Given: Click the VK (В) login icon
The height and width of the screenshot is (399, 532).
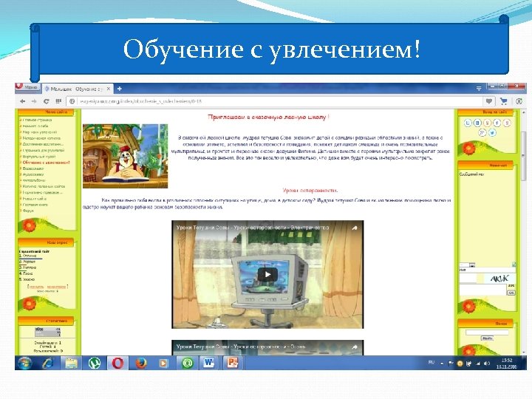Looking at the screenshot, I should (x=477, y=123).
